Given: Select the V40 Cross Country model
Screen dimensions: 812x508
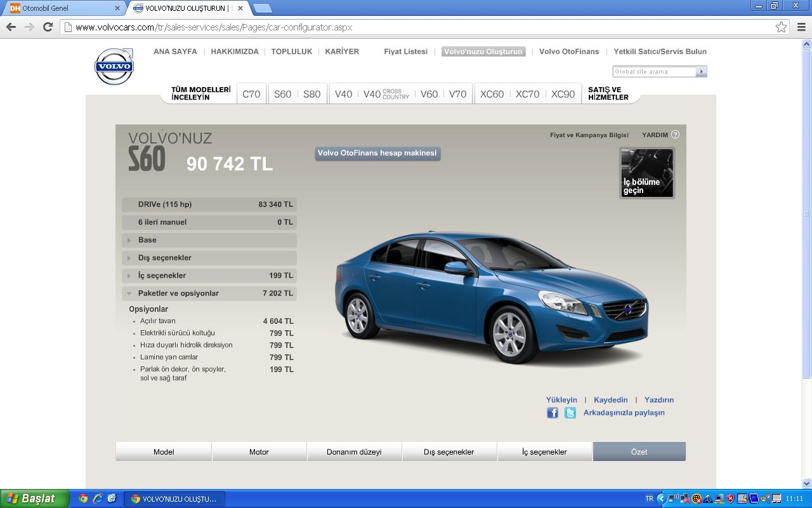Looking at the screenshot, I should point(386,94).
